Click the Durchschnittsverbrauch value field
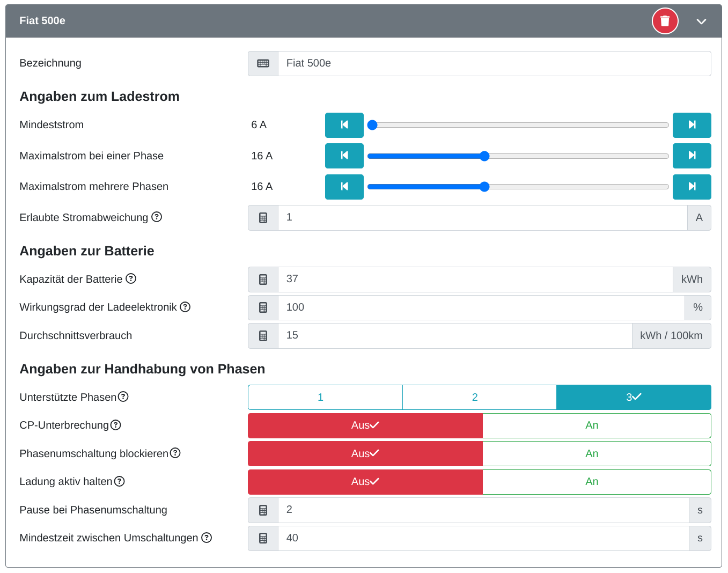 [x=455, y=336]
